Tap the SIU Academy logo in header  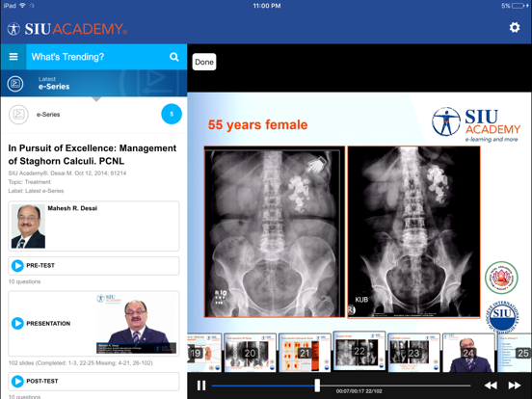(x=67, y=29)
